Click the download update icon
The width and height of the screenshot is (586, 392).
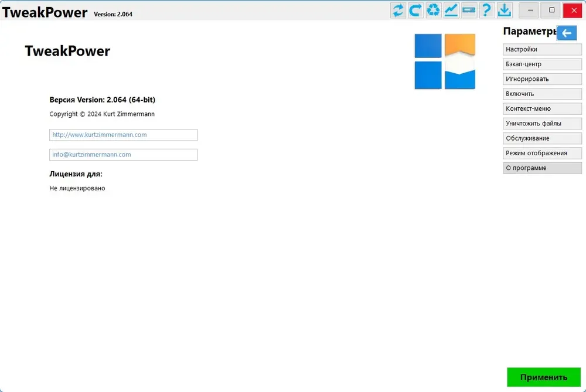pyautogui.click(x=505, y=11)
